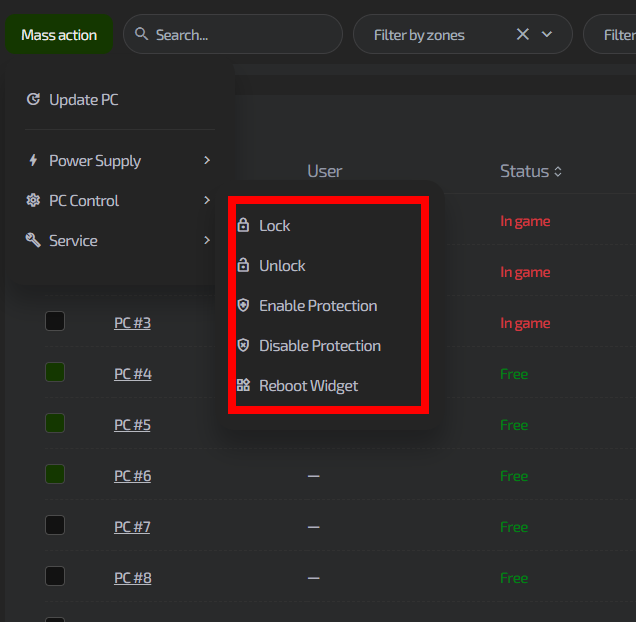The height and width of the screenshot is (622, 636).
Task: Expand the Power Supply submenu arrow
Action: tap(206, 161)
